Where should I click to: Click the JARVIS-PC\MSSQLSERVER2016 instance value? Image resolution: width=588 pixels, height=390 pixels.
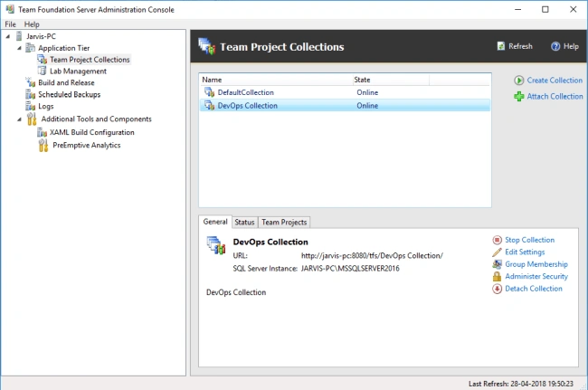click(350, 269)
